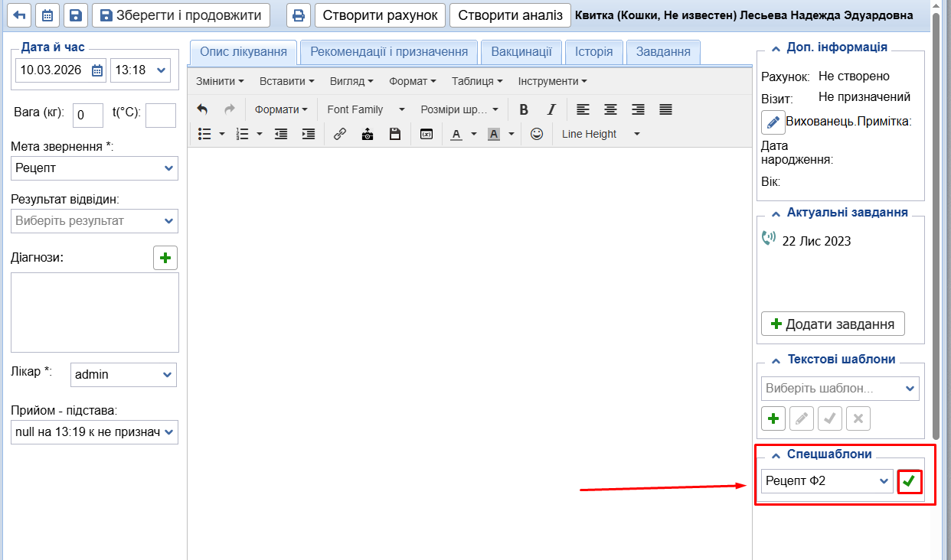Enable center text alignment
This screenshot has height=560, width=951.
(x=610, y=109)
